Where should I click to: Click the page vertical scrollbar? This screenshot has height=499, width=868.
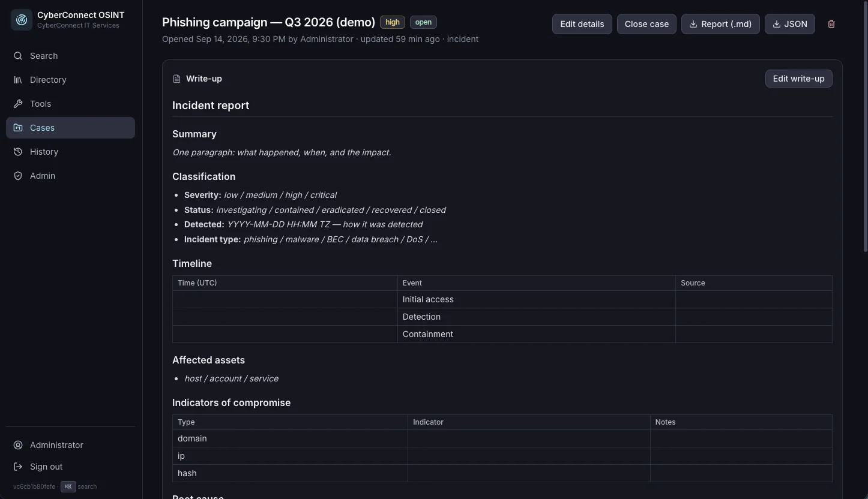(865, 126)
